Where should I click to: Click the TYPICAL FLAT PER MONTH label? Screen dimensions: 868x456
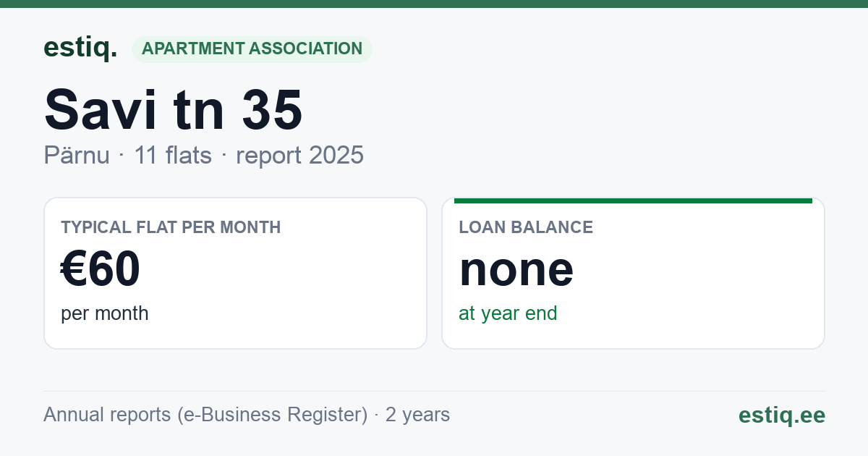(x=171, y=227)
